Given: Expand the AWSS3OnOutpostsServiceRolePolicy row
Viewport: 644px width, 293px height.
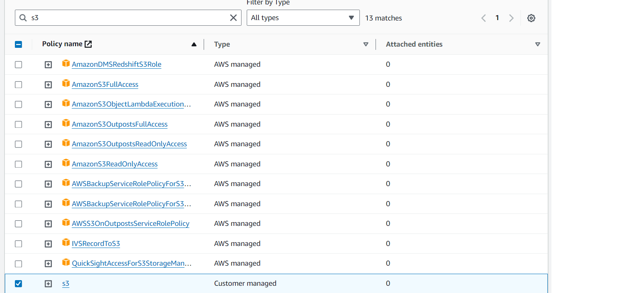Looking at the screenshot, I should (x=48, y=224).
